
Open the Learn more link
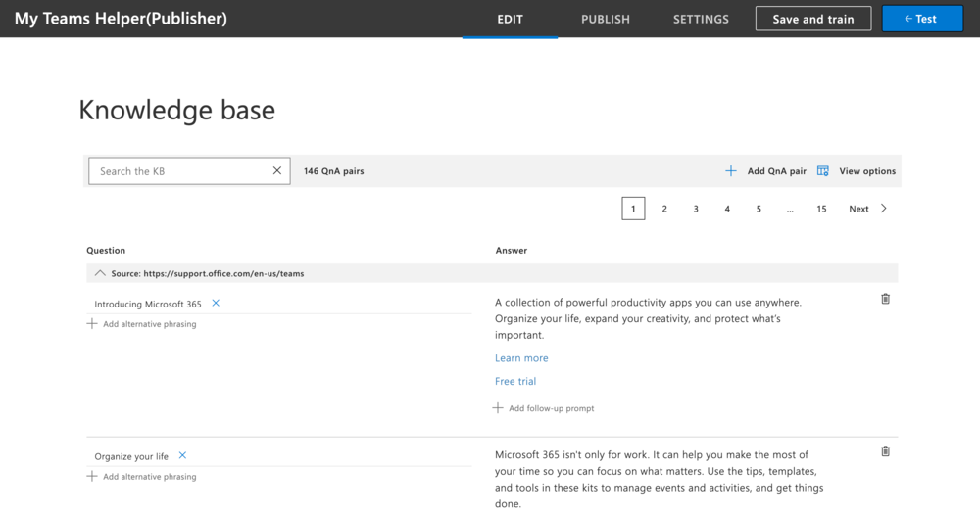[521, 357]
